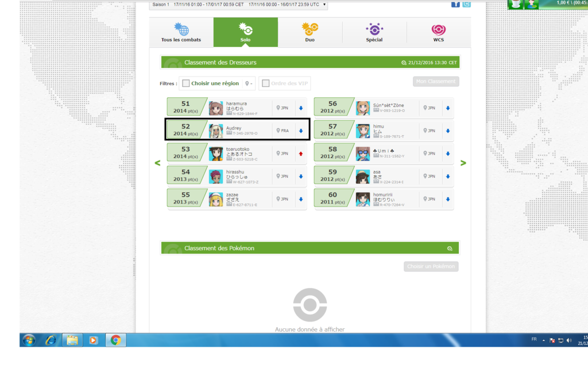Click blue down arrow on asa row
Screen dimensions: 588x368
(x=448, y=177)
